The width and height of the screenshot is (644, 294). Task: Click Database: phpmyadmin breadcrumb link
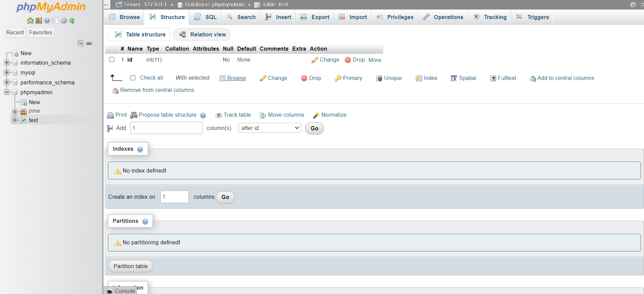pyautogui.click(x=215, y=4)
